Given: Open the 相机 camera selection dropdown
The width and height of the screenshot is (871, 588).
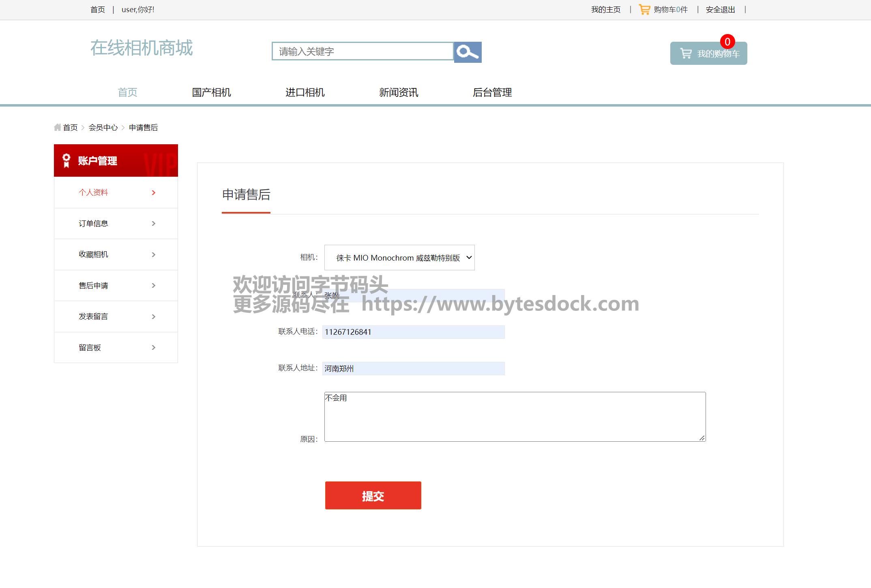Looking at the screenshot, I should pyautogui.click(x=399, y=258).
